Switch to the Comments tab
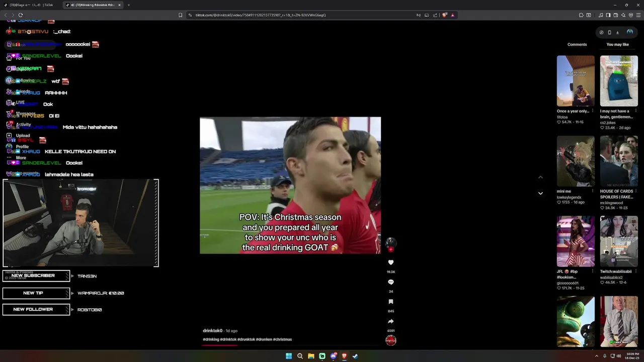644x362 pixels. coord(577,45)
